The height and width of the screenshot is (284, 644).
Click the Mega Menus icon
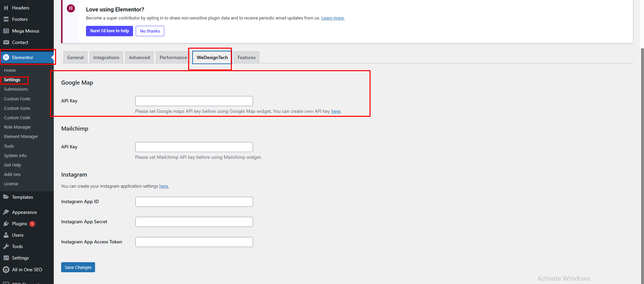tap(6, 31)
